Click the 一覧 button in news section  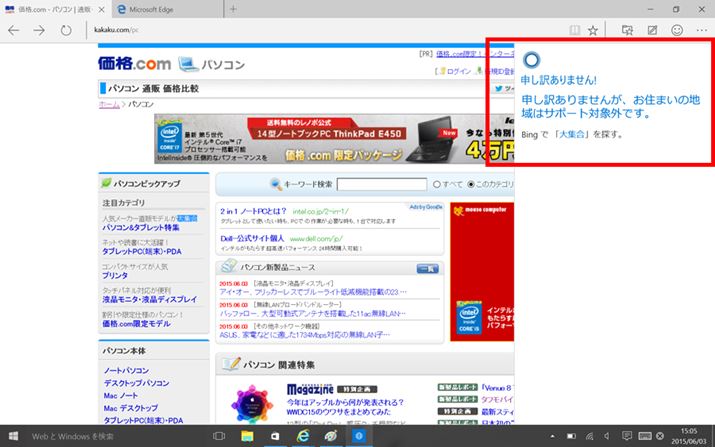click(x=427, y=268)
